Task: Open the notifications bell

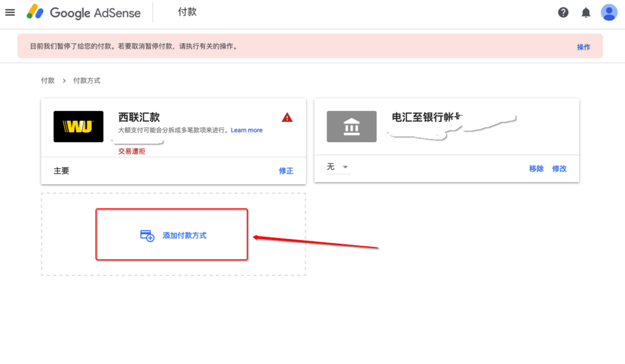Action: 585,13
